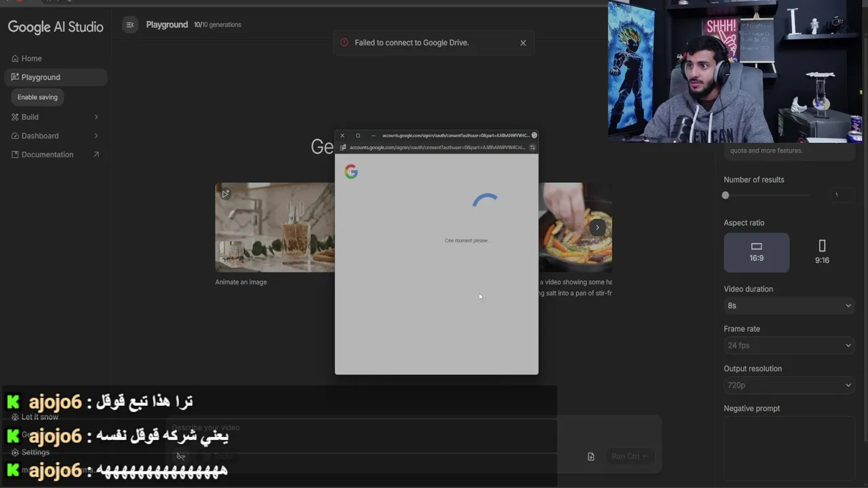868x488 pixels.
Task: Click the One moment please text
Action: tap(467, 241)
